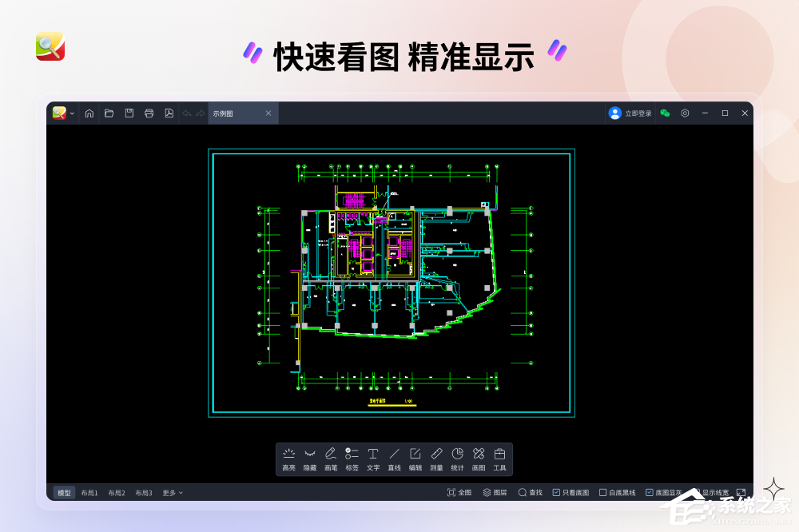Save the drawing with the floppy icon
The image size is (799, 532).
[129, 113]
